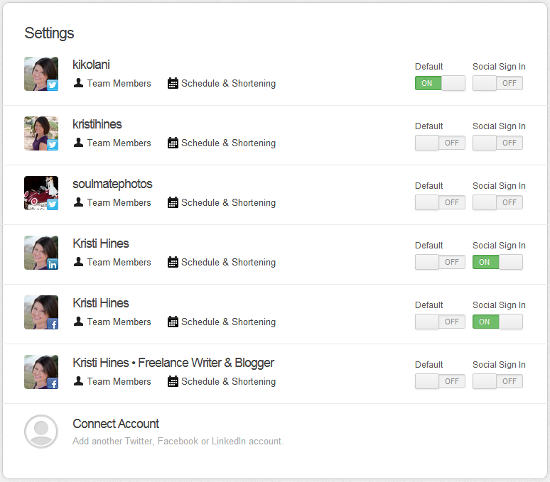Click the calendar icon in the Freelance Writer & Blogger row
The width and height of the screenshot is (550, 482).
coord(173,381)
